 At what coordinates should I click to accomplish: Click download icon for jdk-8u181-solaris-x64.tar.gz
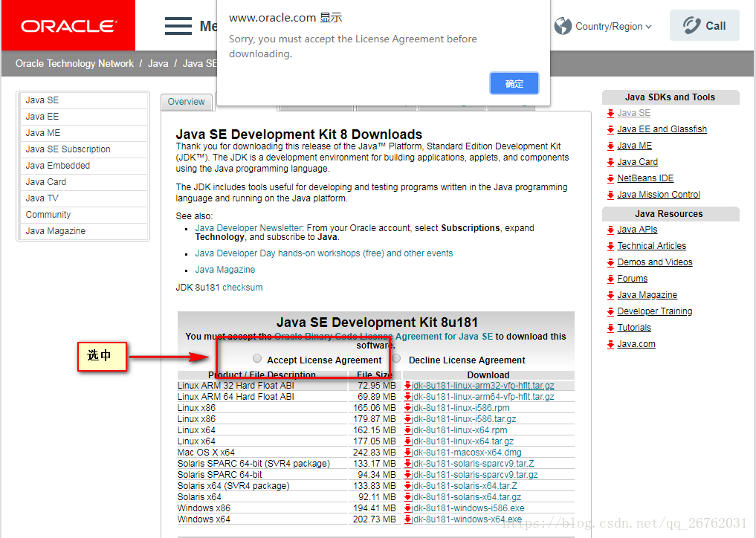[x=407, y=496]
